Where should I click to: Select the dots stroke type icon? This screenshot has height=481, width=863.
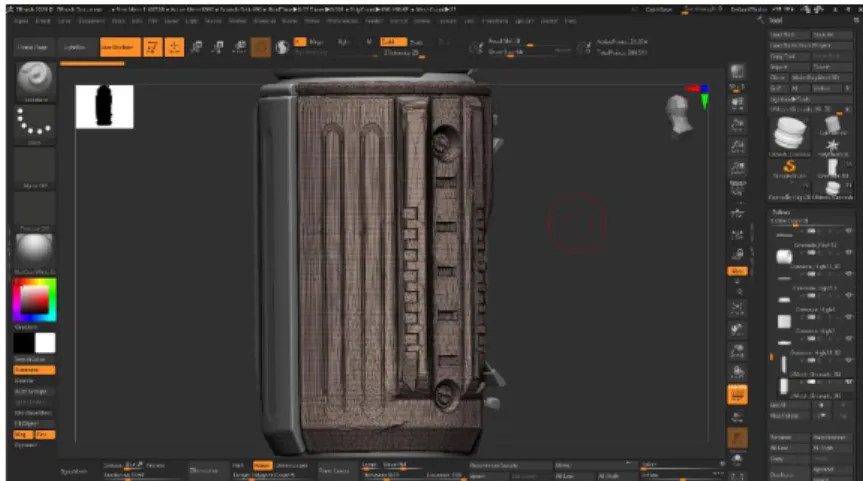pyautogui.click(x=34, y=124)
